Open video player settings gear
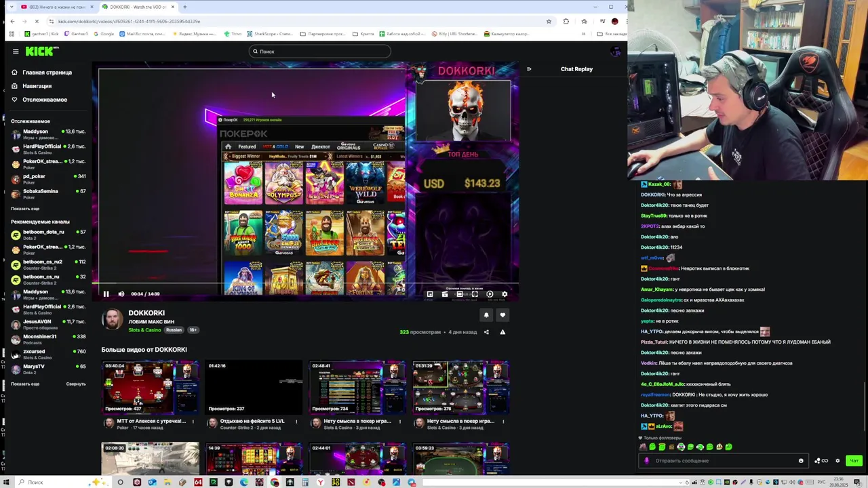This screenshot has height=488, width=868. tap(505, 294)
